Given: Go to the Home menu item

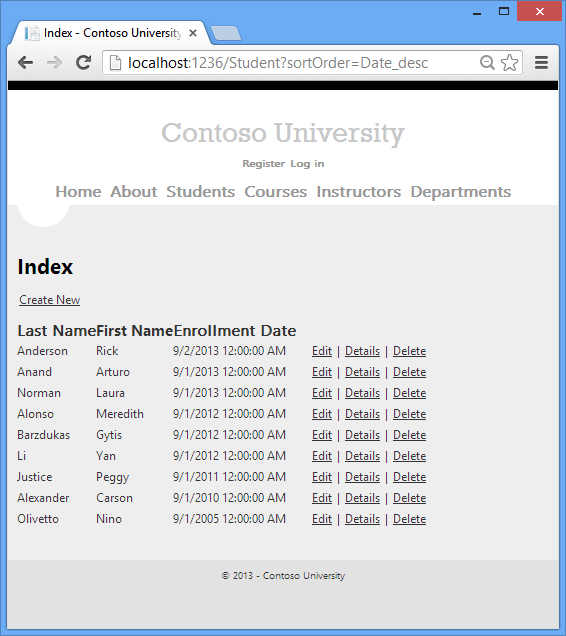Looking at the screenshot, I should pos(78,191).
